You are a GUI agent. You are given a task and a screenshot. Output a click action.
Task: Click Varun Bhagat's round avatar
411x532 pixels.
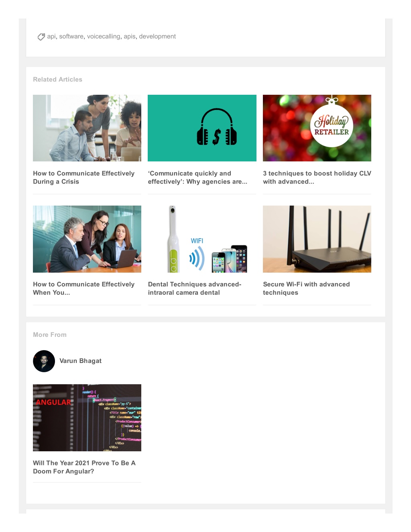44,361
